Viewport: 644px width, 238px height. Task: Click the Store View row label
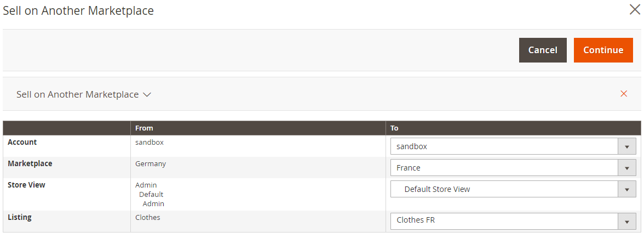(x=26, y=185)
